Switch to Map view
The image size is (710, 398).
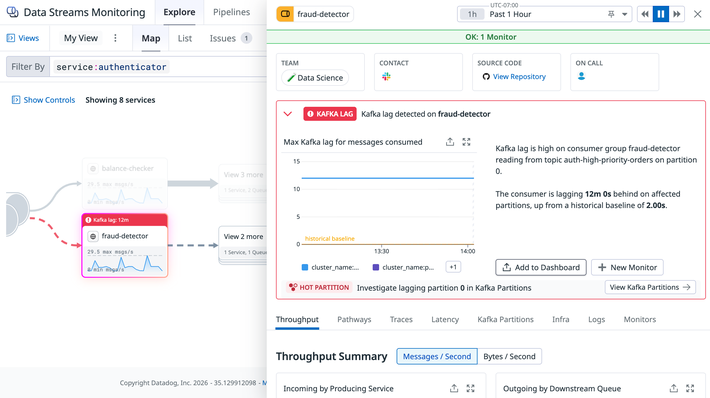coord(151,38)
